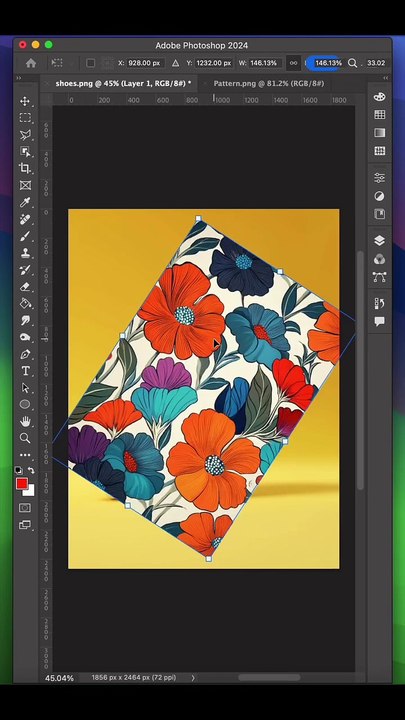Select the Clone Stamp tool

click(25, 253)
